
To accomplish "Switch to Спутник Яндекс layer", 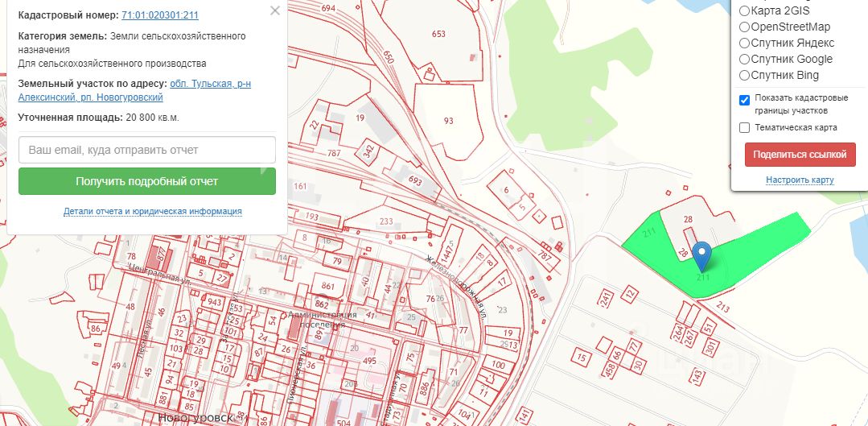I will pos(745,43).
